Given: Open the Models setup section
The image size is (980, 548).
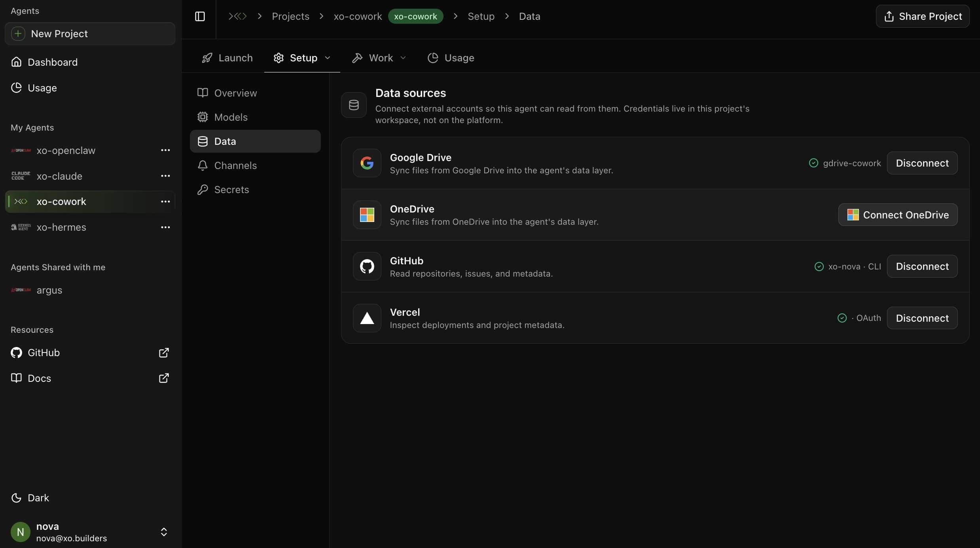Looking at the screenshot, I should (255, 117).
